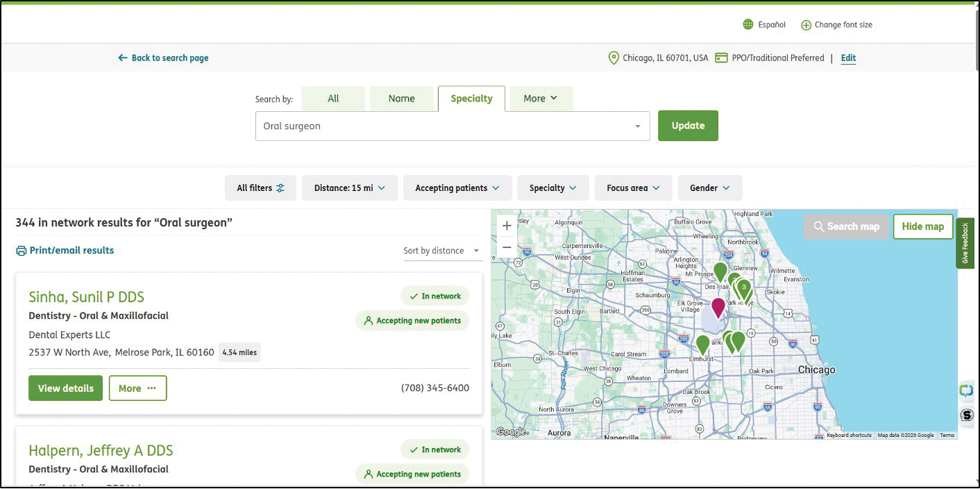Click the back arrow icon near Back to search page
980x489 pixels.
tap(123, 58)
